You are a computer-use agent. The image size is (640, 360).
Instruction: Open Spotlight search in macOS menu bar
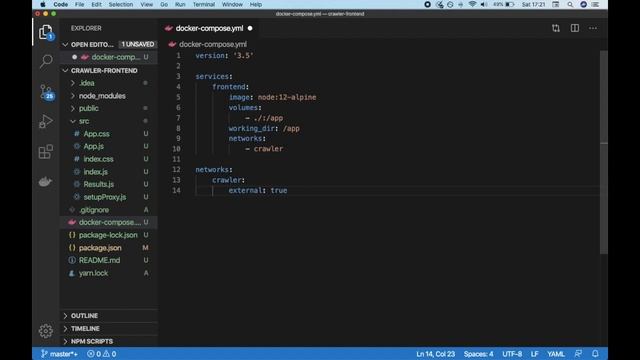[570, 4]
